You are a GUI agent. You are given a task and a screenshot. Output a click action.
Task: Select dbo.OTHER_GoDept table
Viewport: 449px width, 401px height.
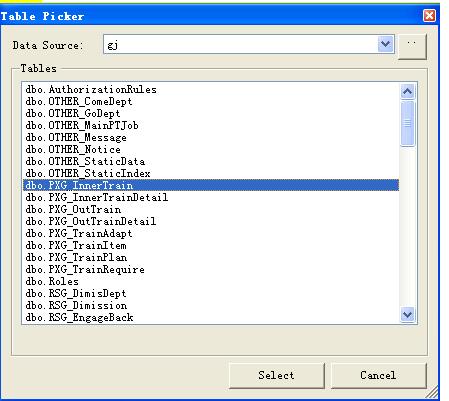211,113
